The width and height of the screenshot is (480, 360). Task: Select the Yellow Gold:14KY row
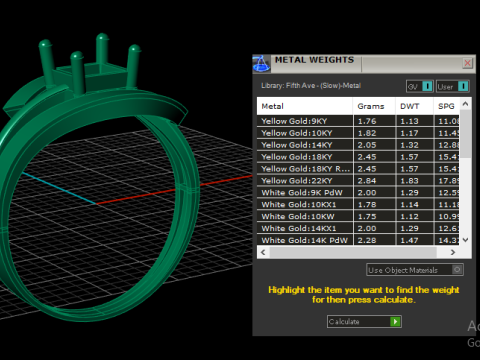[358, 145]
